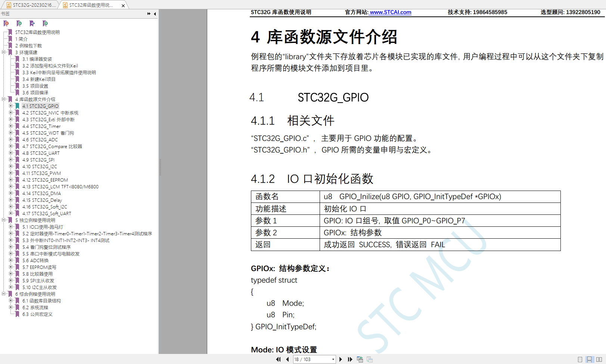Click bookmark icon beside 1 简介

click(x=10, y=39)
